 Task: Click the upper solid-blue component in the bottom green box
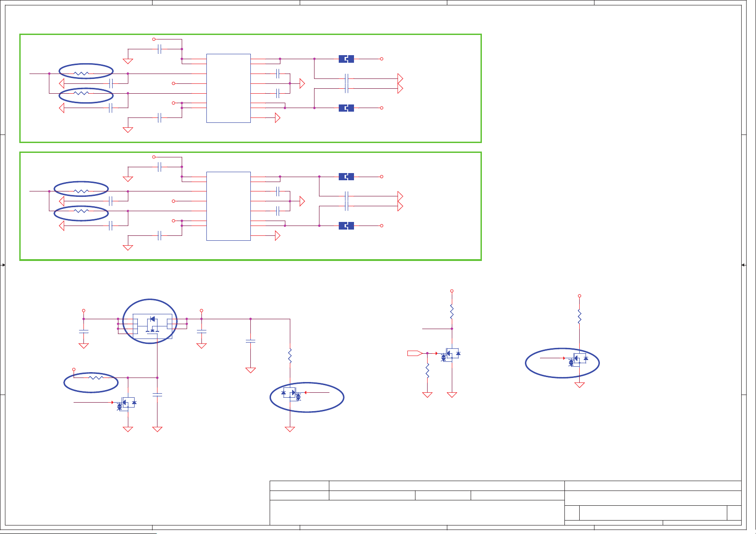pyautogui.click(x=346, y=177)
